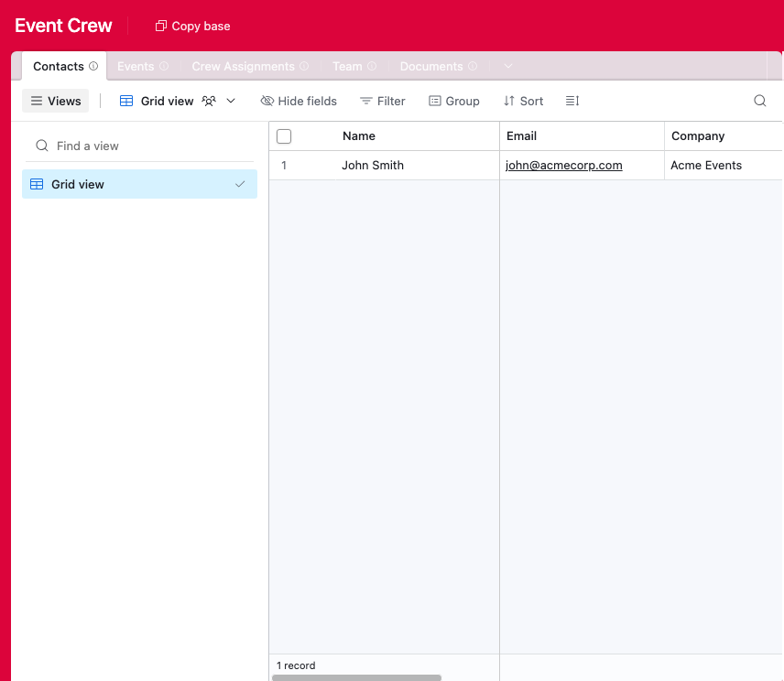Expand the more tables chevron
Viewport: 784px width, 681px height.
[508, 66]
